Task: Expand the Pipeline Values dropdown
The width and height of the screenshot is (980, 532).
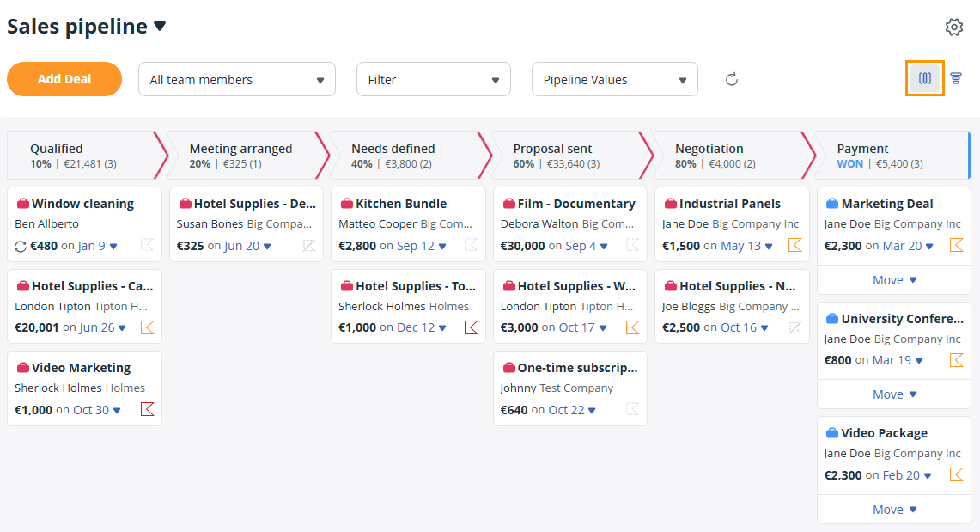Action: [x=614, y=78]
